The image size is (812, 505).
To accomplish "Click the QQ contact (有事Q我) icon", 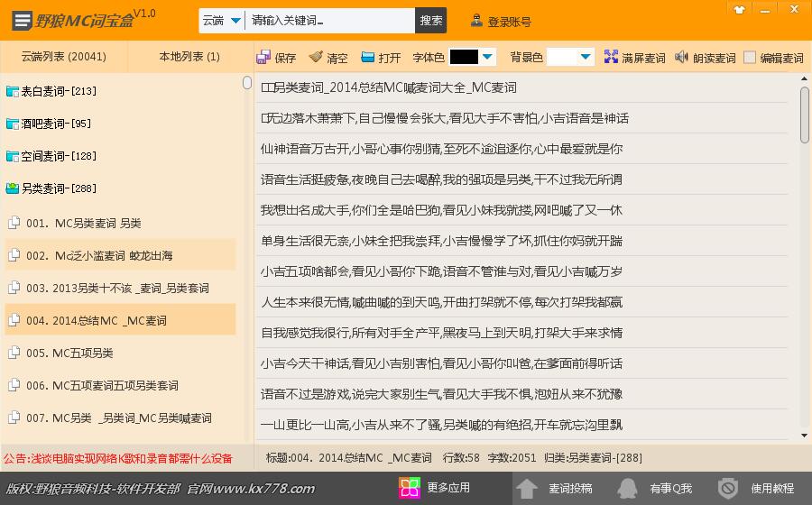I will click(x=627, y=488).
